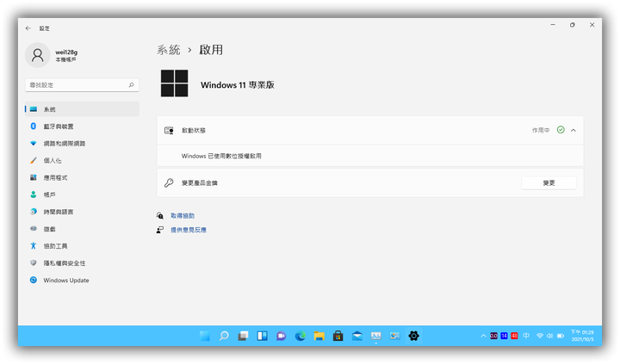Select 系統 in the sidebar
Image resolution: width=620 pixels, height=364 pixels.
click(82, 109)
